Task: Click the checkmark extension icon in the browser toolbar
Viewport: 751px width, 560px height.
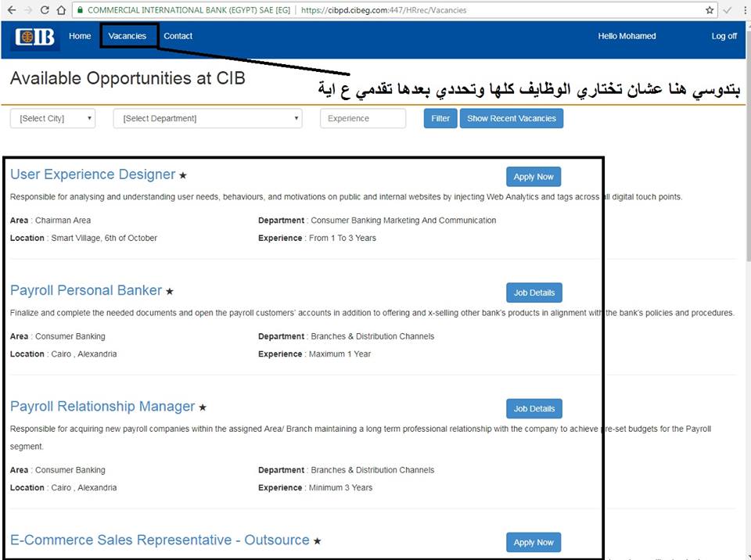Action: [727, 10]
